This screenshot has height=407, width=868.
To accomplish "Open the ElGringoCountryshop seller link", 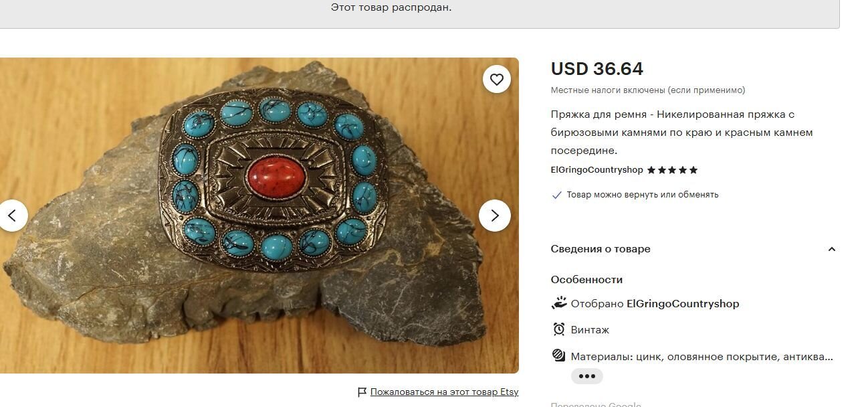I will point(596,170).
